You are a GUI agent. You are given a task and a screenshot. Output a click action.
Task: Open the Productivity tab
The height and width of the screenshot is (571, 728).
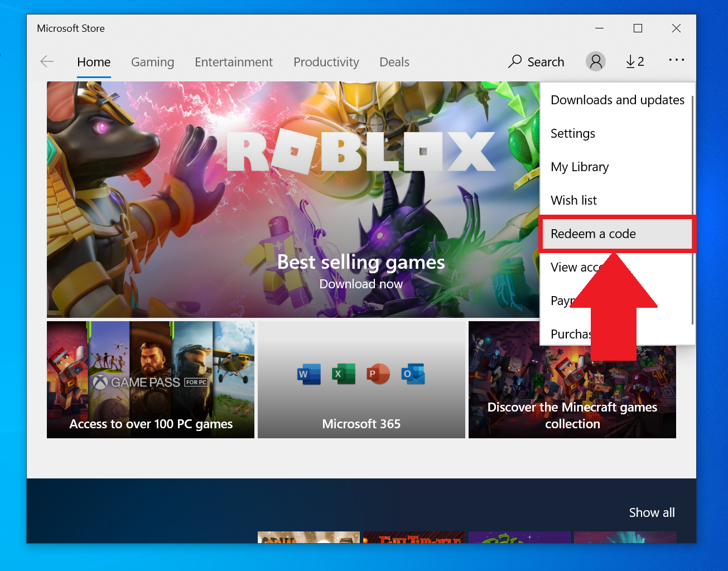click(326, 62)
